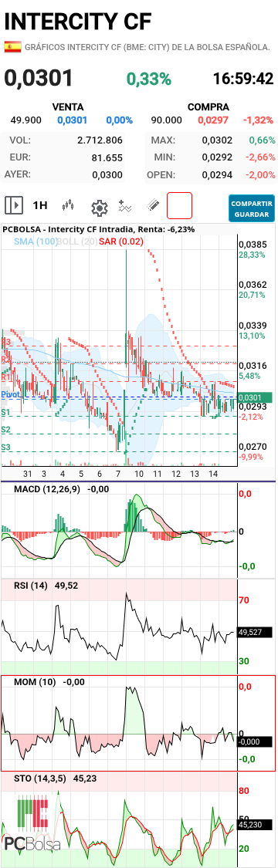Click the S2 support level label
The width and height of the screenshot is (278, 868).
pos(6,430)
